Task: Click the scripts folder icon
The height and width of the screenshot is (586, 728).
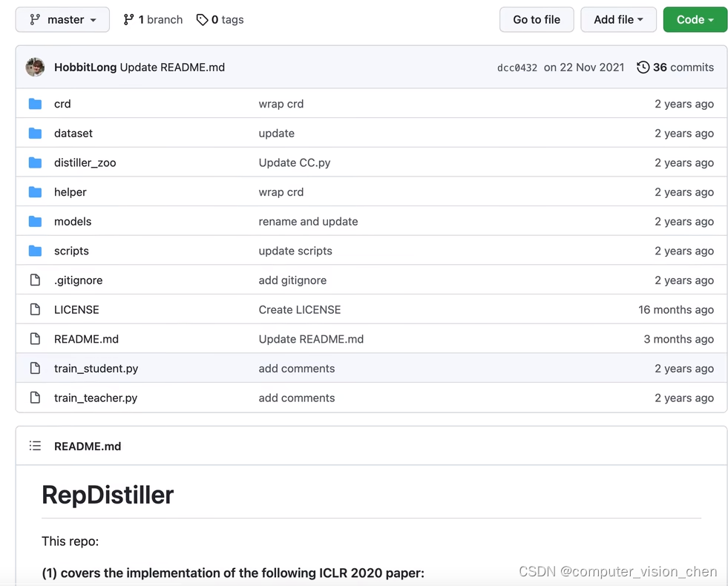Action: click(x=36, y=251)
